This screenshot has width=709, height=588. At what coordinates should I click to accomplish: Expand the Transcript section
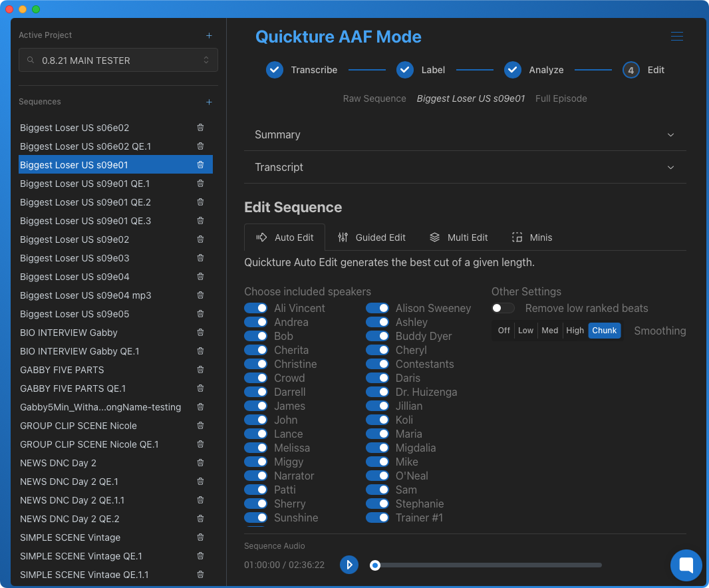[465, 168]
